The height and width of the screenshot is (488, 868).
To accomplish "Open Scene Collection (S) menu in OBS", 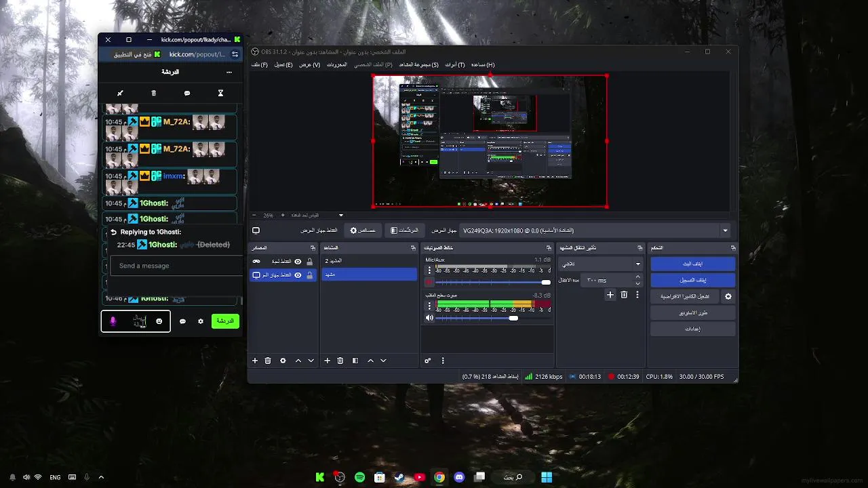I will (418, 65).
